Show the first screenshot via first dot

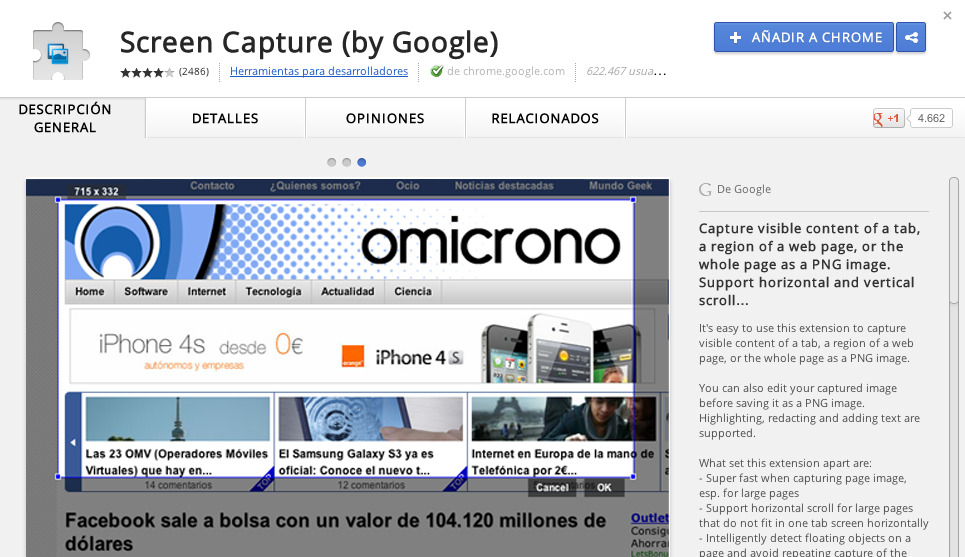(332, 162)
